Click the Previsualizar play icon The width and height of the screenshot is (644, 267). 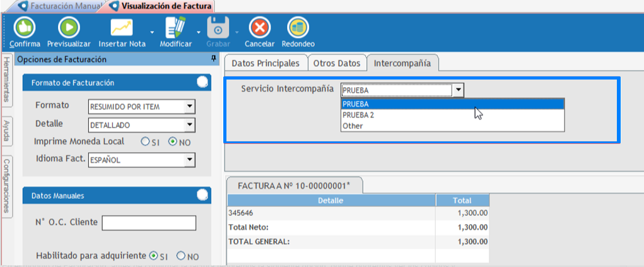pyautogui.click(x=69, y=28)
